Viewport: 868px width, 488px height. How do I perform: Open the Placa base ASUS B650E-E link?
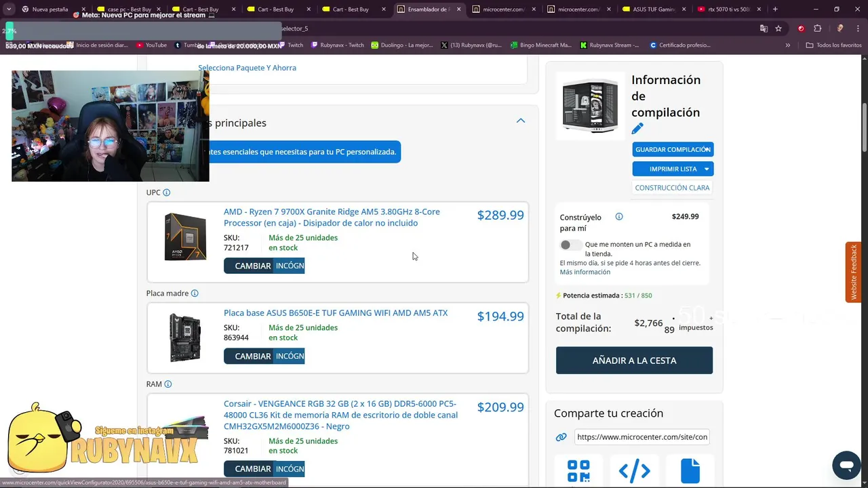click(x=336, y=313)
